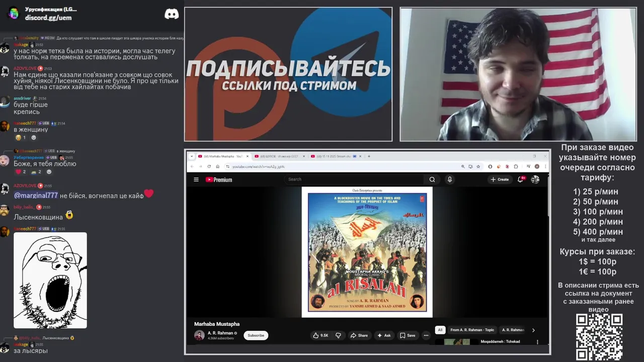The width and height of the screenshot is (644, 362).
Task: Click chat username 'assdriver'
Action: (x=23, y=99)
